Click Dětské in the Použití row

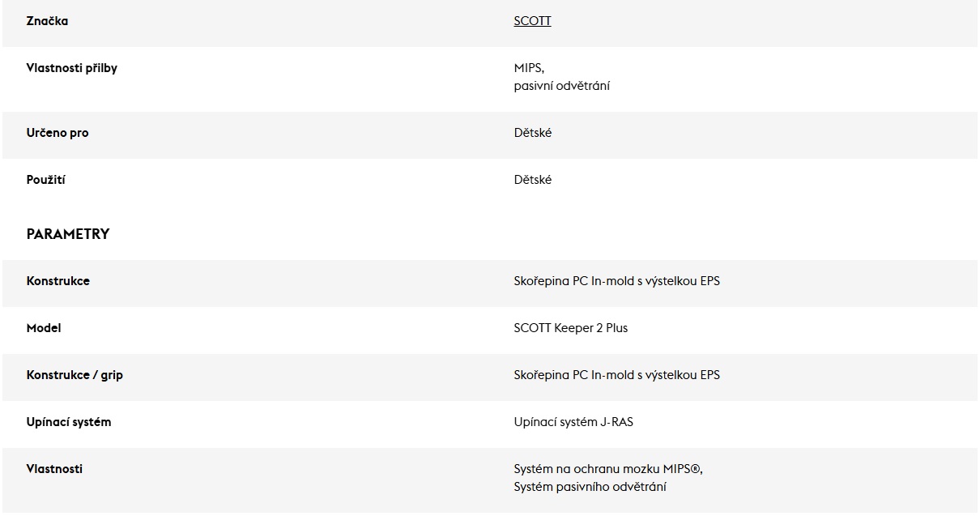point(532,180)
